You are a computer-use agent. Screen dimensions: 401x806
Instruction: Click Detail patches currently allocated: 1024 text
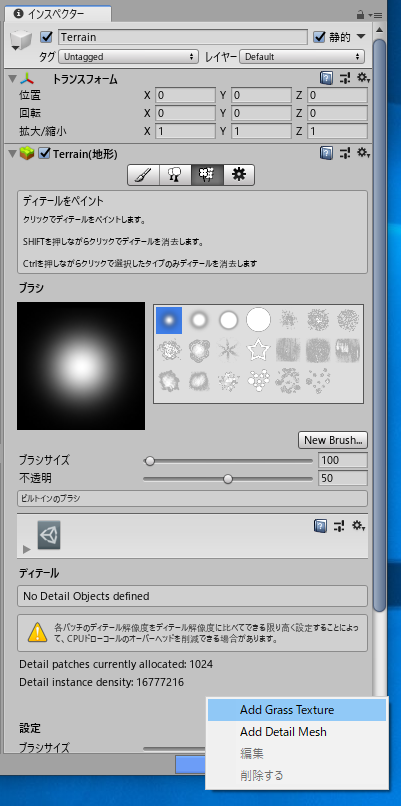[116, 664]
